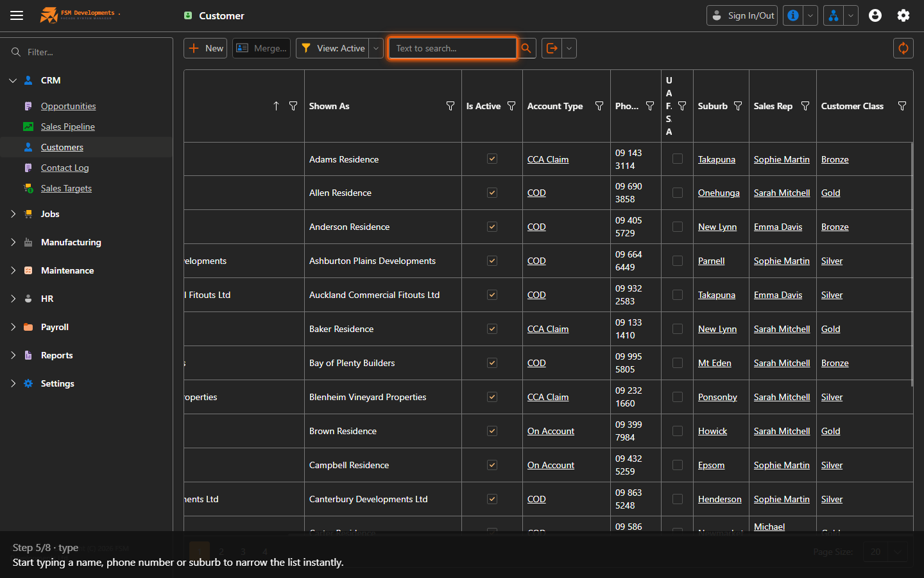Click the Text to search field
The image size is (924, 578).
452,48
